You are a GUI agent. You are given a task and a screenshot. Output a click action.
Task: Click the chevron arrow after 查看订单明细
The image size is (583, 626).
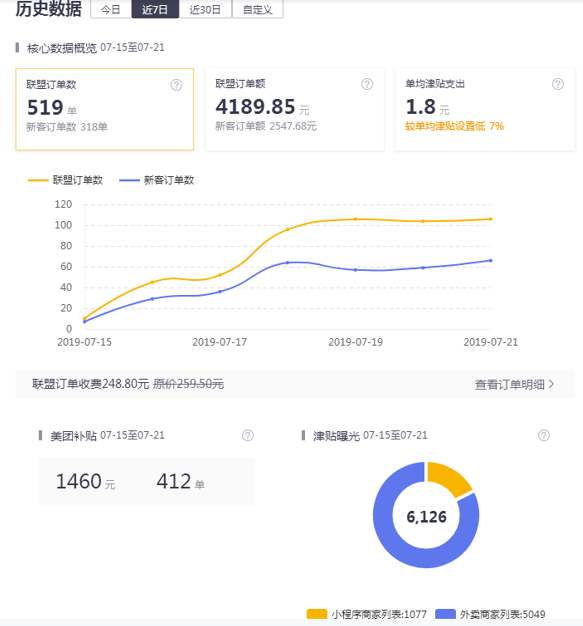pyautogui.click(x=551, y=384)
